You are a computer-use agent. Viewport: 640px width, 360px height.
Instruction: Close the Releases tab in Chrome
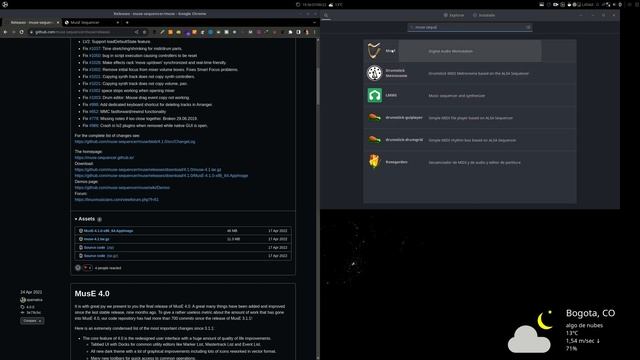(58, 22)
